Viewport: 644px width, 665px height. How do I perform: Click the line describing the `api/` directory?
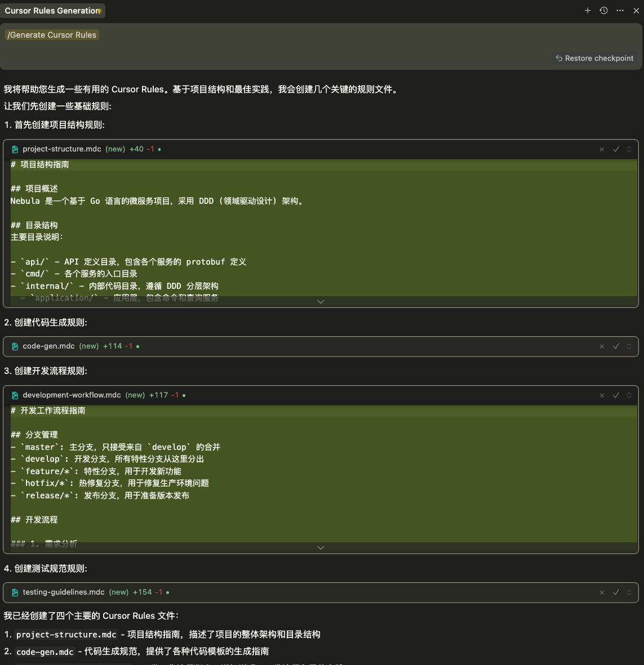tap(128, 262)
